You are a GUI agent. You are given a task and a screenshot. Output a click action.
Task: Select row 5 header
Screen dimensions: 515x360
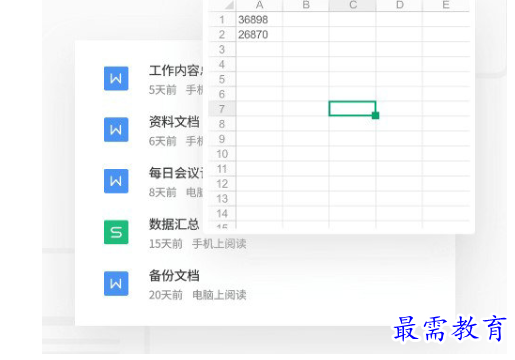click(222, 79)
